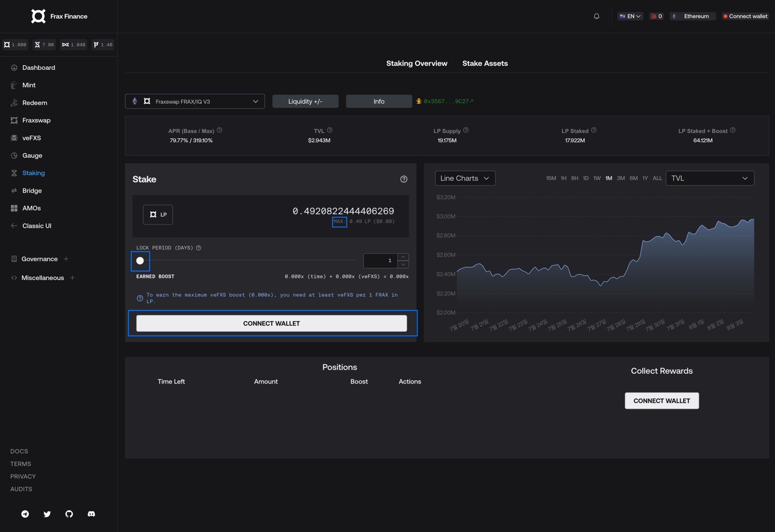Viewport: 775px width, 532px height.
Task: Click Connect Wallet under Collect Rewards
Action: [x=661, y=401]
